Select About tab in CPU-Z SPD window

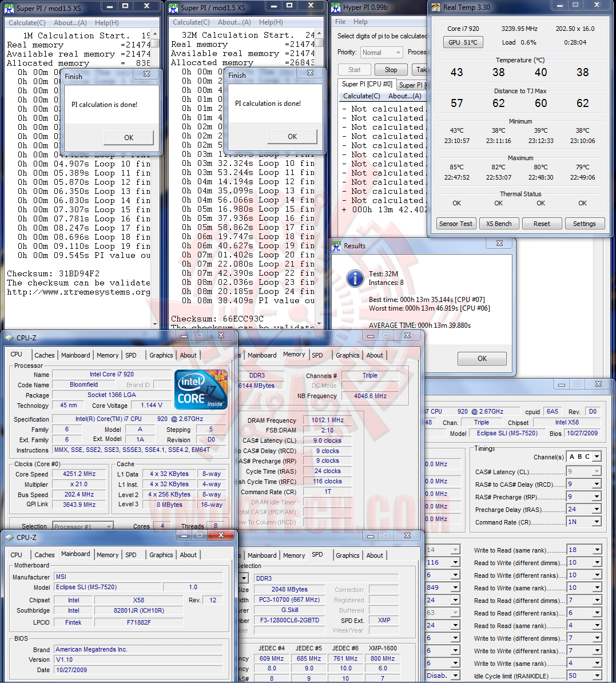click(375, 555)
